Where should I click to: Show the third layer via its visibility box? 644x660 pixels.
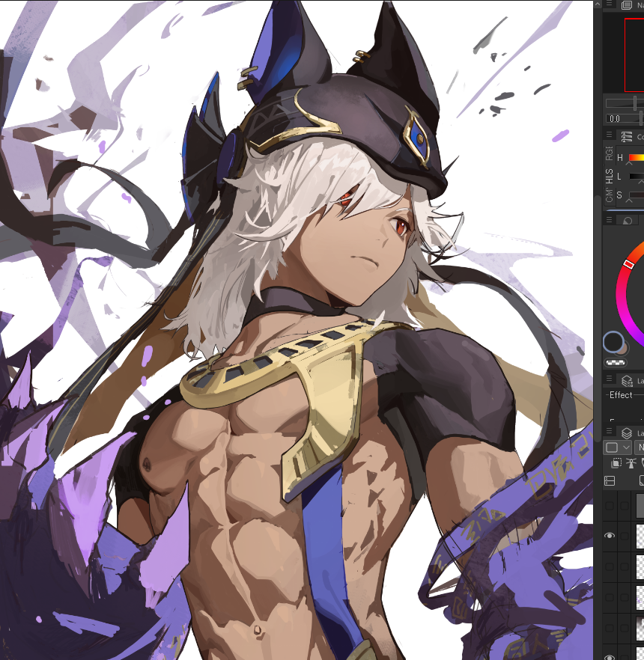[x=609, y=566]
